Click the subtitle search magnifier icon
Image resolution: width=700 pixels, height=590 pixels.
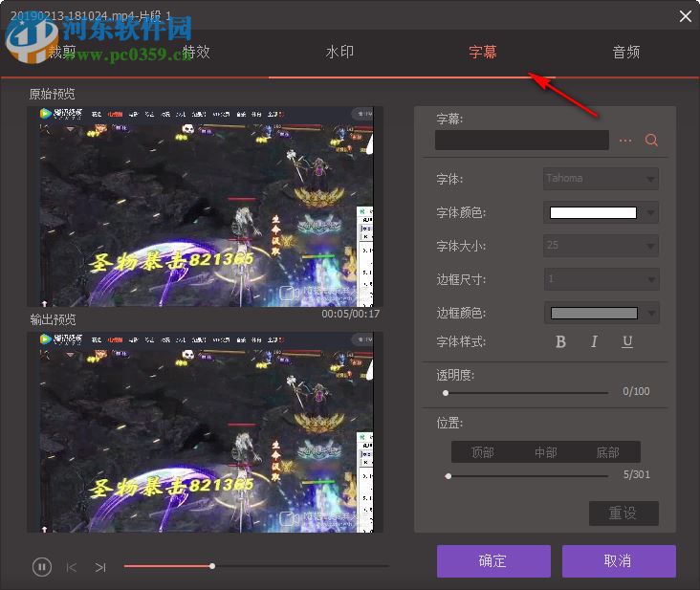pos(651,141)
